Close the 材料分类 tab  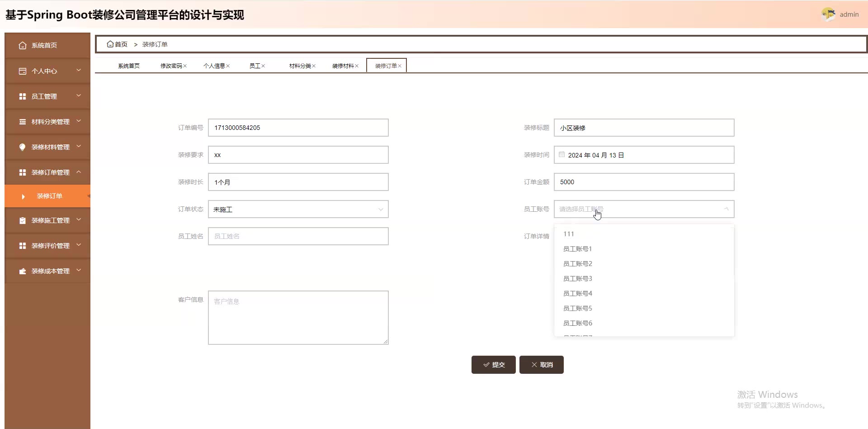coord(314,66)
